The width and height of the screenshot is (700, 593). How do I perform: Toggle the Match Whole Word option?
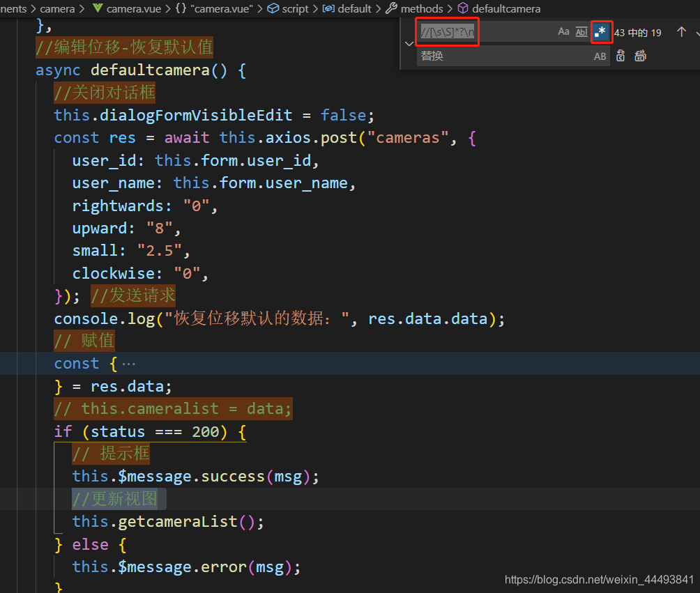[581, 31]
